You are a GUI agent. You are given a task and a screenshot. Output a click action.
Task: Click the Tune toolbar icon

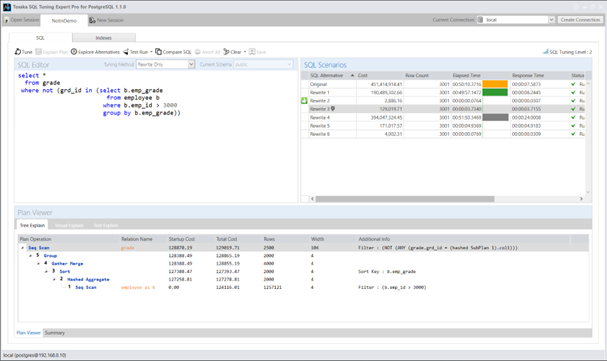pos(18,52)
